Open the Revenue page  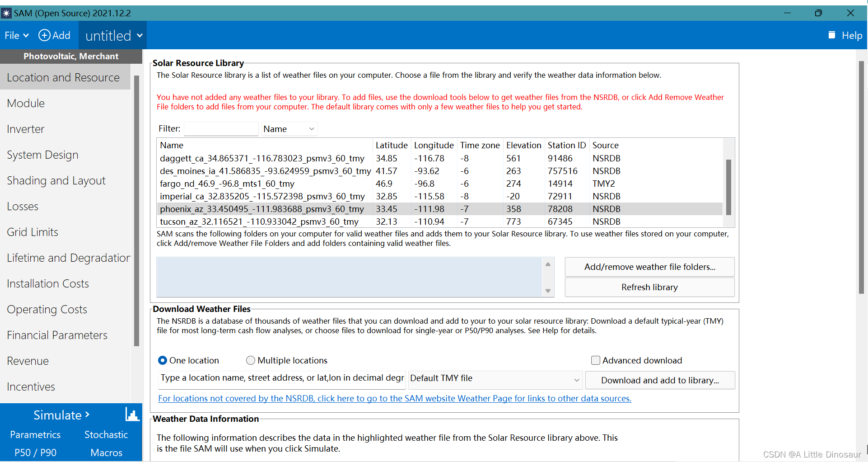(x=65, y=361)
